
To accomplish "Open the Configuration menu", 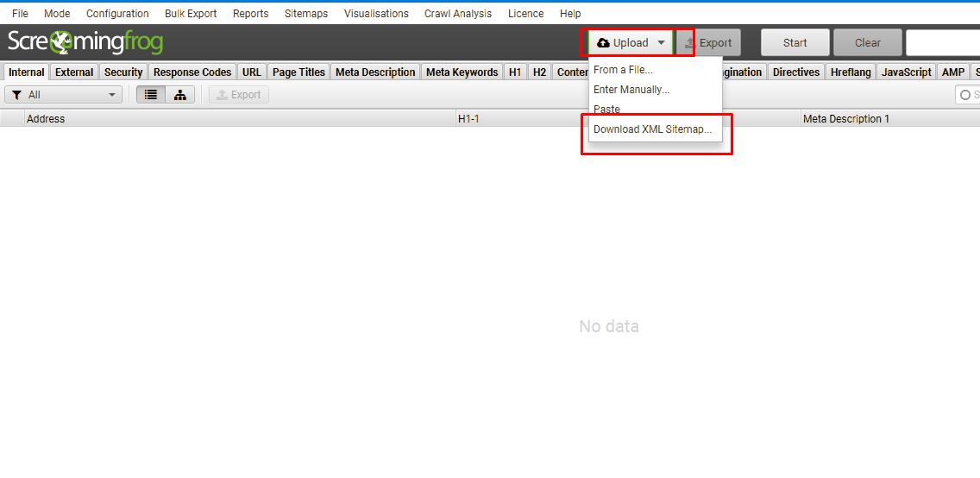I will click(117, 13).
